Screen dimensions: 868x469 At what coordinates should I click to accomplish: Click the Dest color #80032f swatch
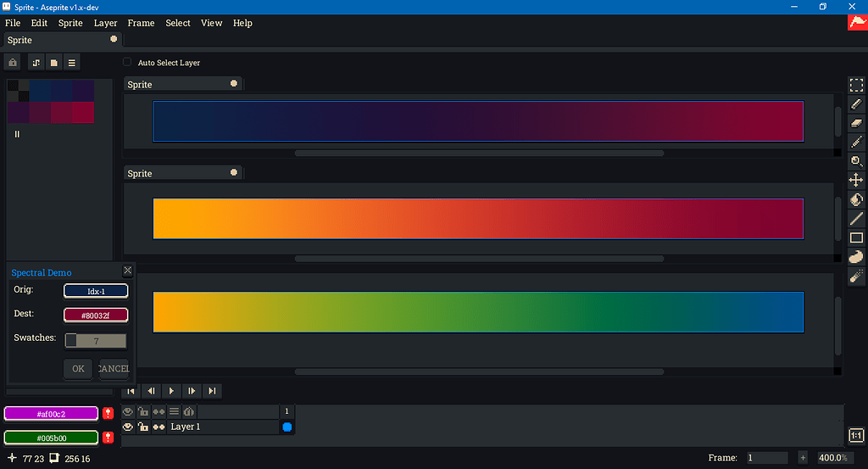pos(96,315)
